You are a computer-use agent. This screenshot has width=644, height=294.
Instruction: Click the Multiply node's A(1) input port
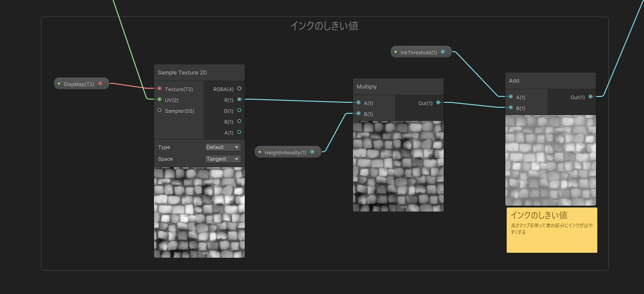[358, 103]
